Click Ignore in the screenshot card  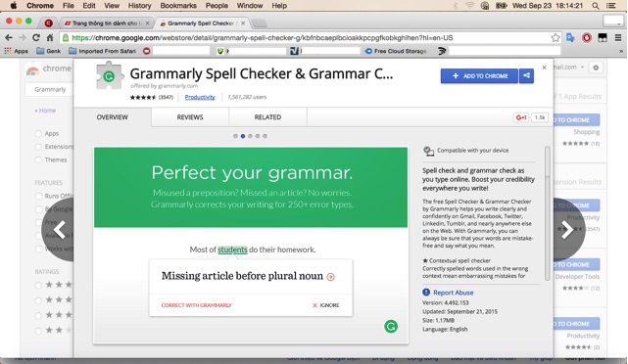[x=325, y=305]
